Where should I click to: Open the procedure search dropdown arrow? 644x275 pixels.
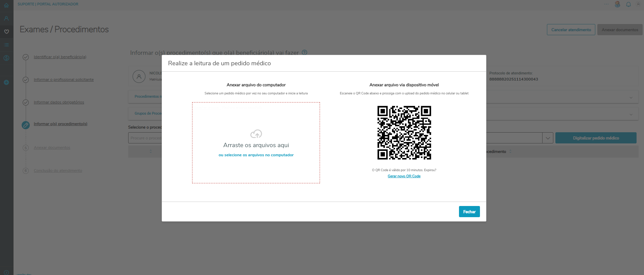548,138
